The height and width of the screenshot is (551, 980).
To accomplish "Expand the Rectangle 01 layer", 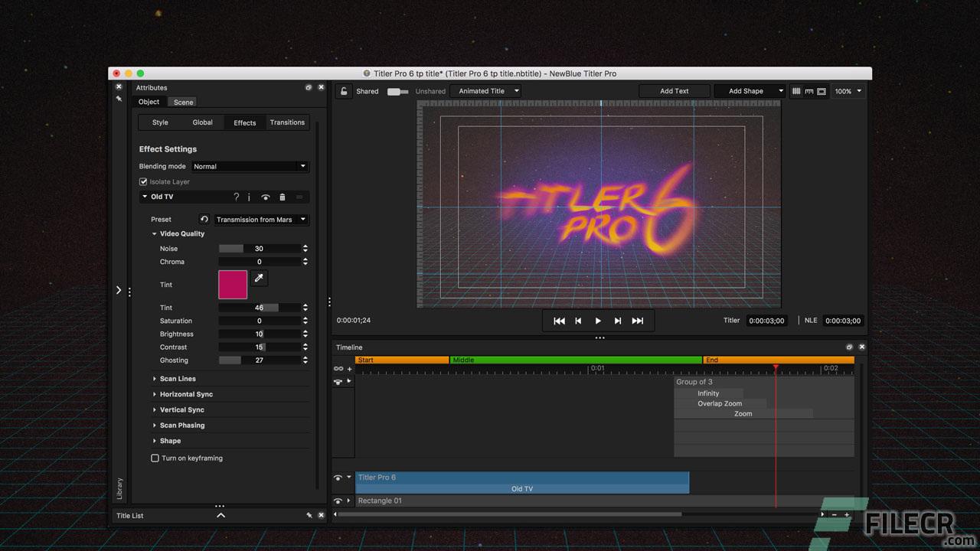I will click(x=349, y=501).
